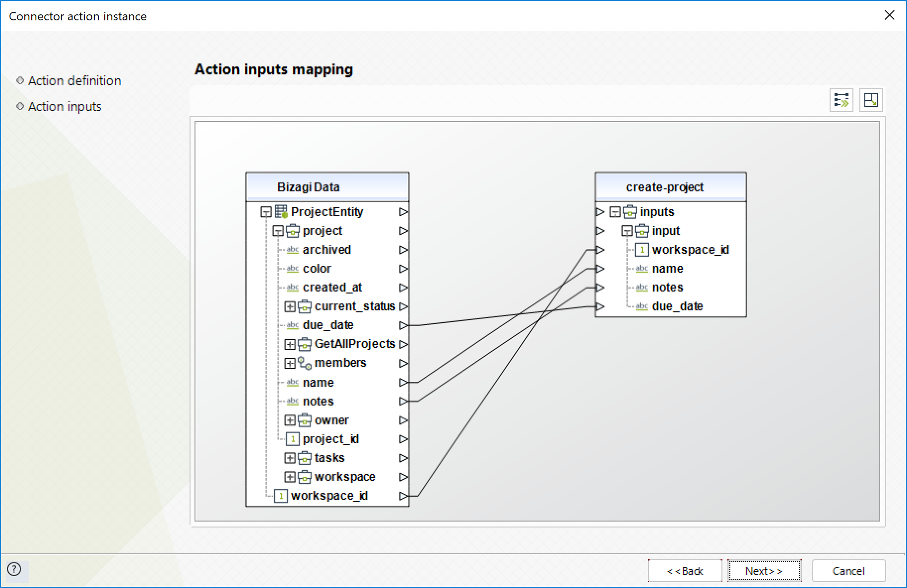The width and height of the screenshot is (907, 588).
Task: Click the tasks briefcase icon
Action: 305,458
